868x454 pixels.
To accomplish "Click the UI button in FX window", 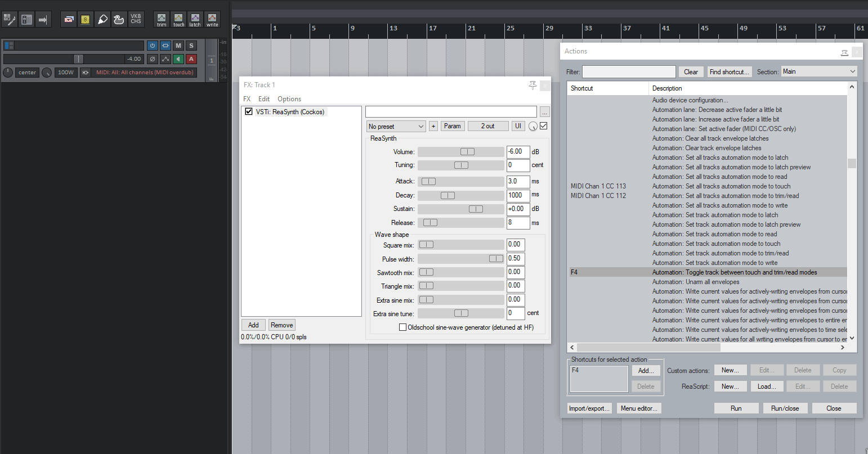I will coord(518,126).
